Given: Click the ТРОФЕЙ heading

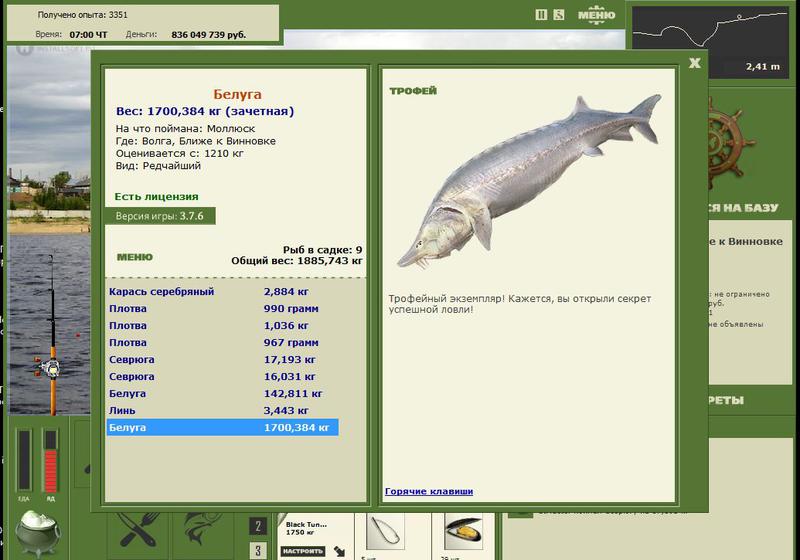Looking at the screenshot, I should tap(413, 91).
